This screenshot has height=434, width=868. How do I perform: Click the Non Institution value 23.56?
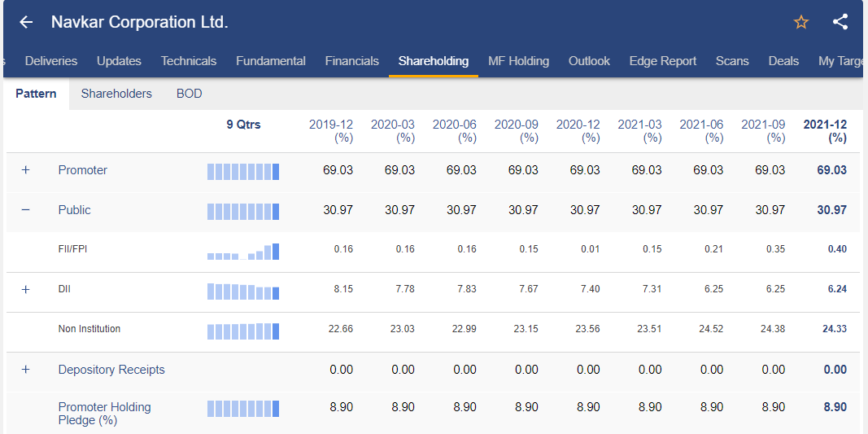click(588, 329)
